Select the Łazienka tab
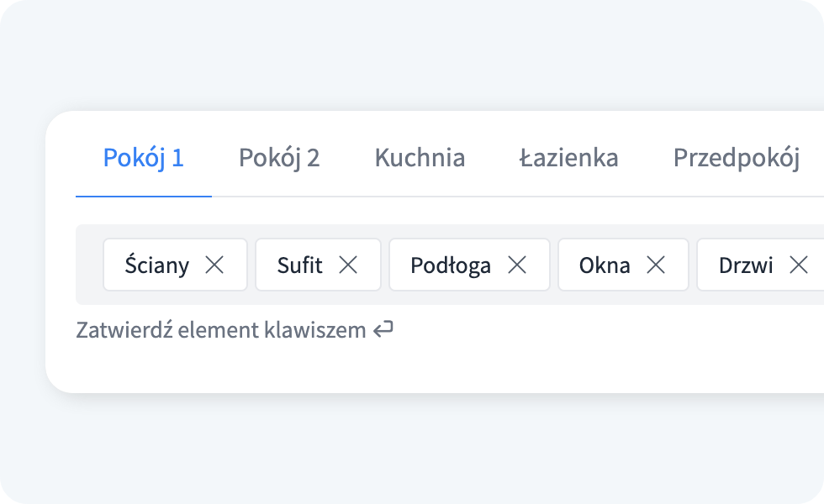Screen dimensions: 824x504 pos(569,158)
